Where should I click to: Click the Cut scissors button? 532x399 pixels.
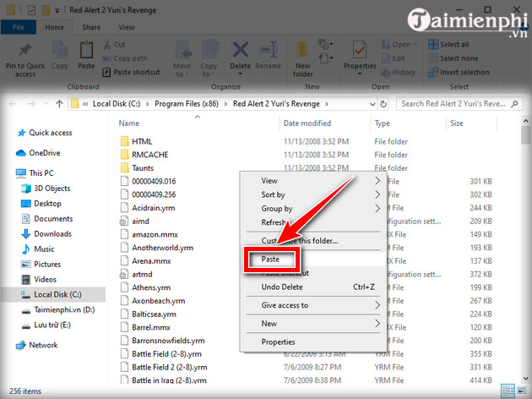click(114, 45)
